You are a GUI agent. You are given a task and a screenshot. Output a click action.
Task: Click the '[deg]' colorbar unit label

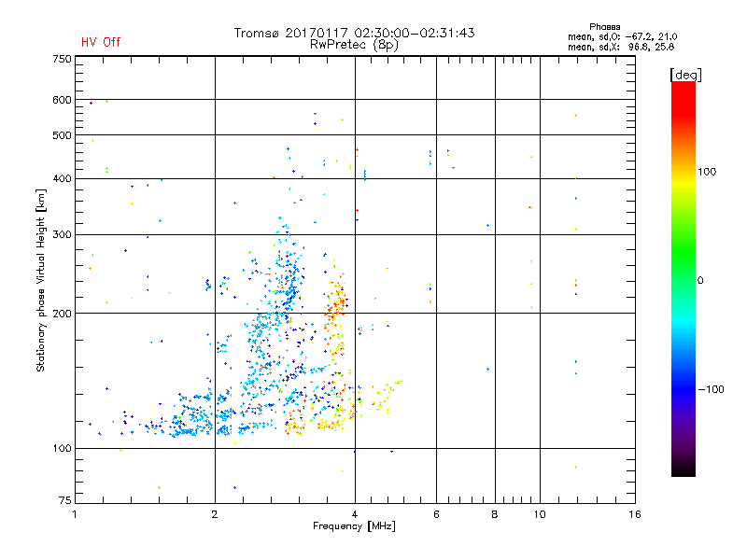[685, 75]
